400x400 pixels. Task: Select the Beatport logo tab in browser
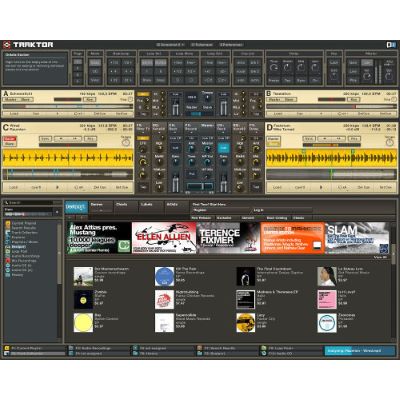pyautogui.click(x=76, y=207)
